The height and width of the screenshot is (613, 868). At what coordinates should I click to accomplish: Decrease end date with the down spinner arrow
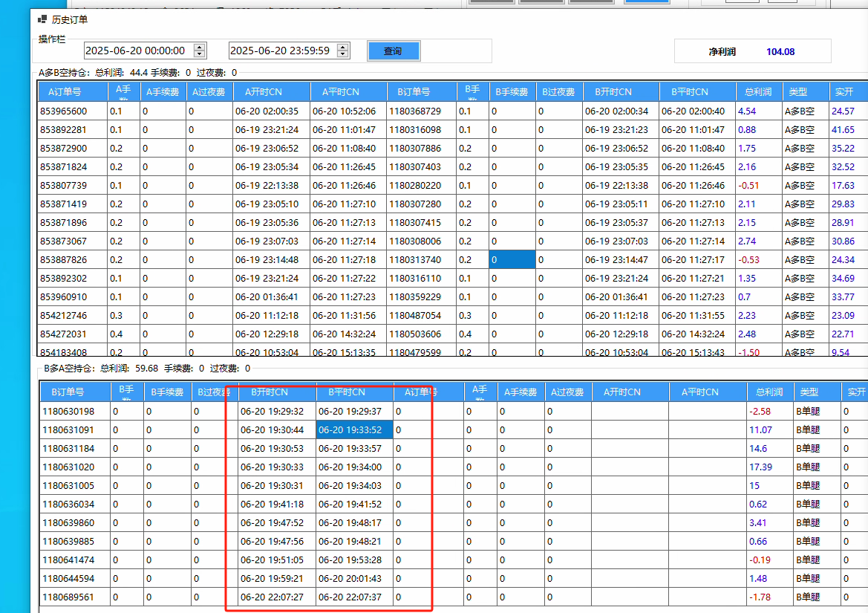342,54
